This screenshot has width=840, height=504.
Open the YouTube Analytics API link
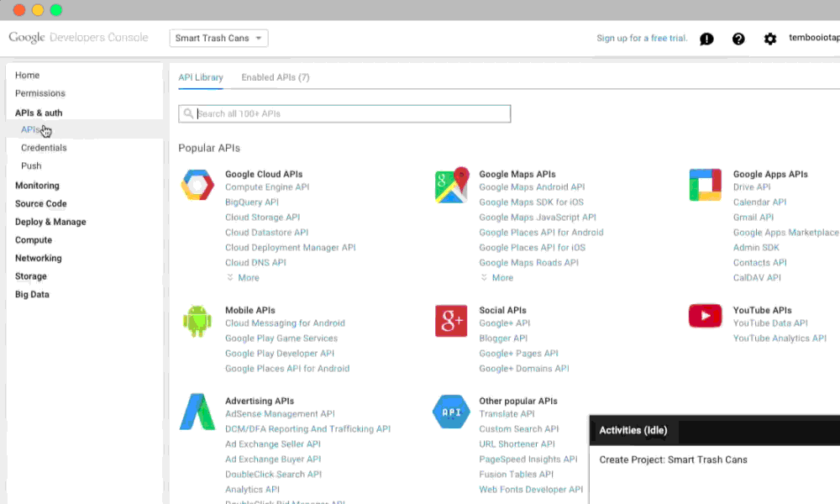[780, 339]
